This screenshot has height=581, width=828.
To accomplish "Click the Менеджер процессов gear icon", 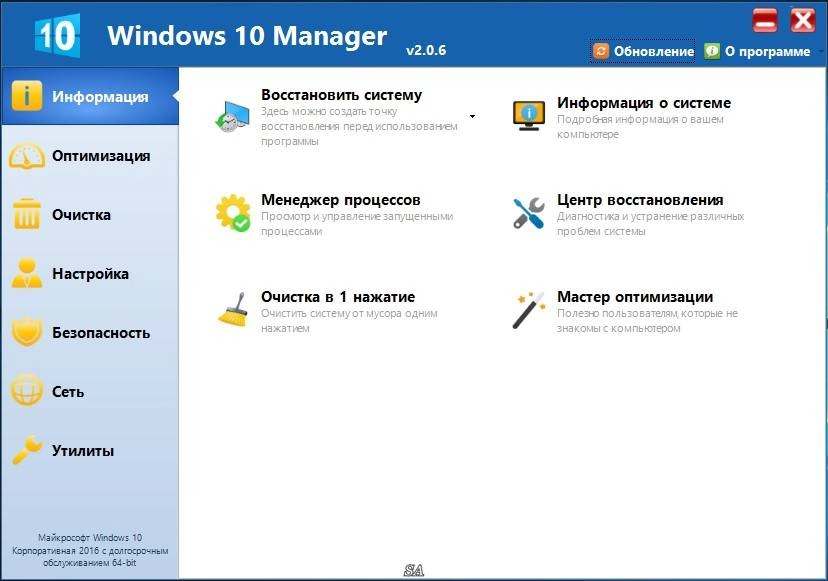I will click(x=233, y=213).
